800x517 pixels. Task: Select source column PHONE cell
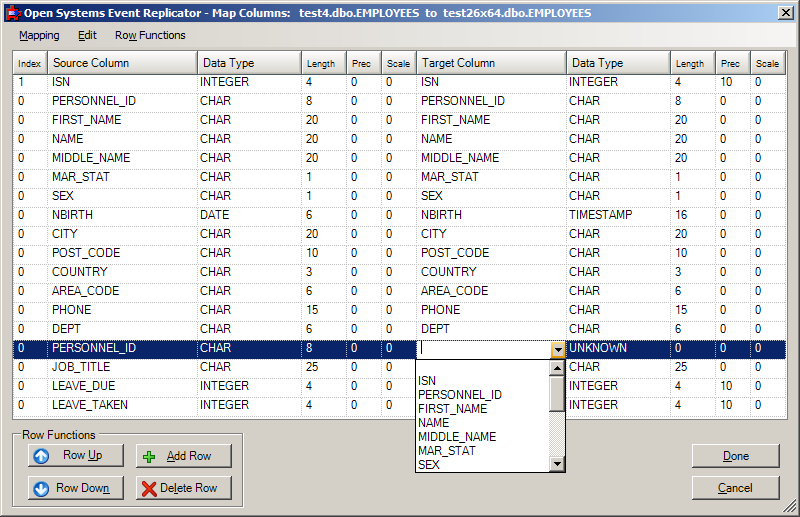(x=122, y=310)
